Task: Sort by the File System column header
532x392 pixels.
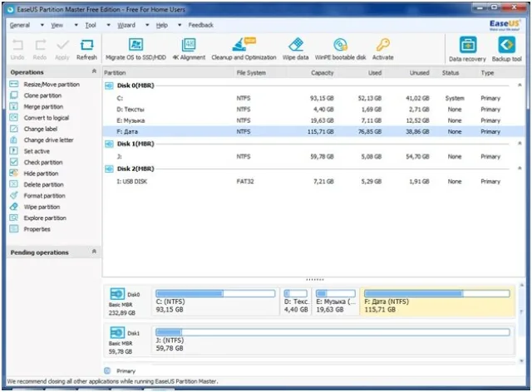Action: pyautogui.click(x=260, y=73)
